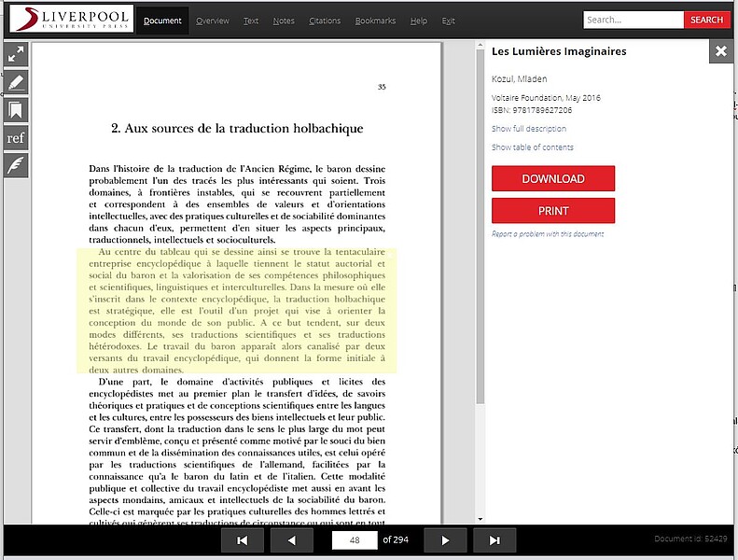
Task: Open Report a problem with this document
Action: point(548,234)
